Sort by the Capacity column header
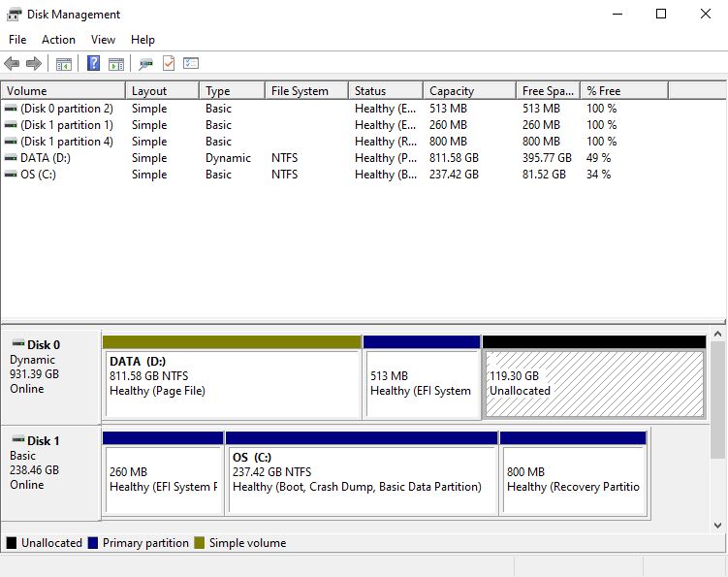Screen dimensions: 728x577 click(469, 90)
